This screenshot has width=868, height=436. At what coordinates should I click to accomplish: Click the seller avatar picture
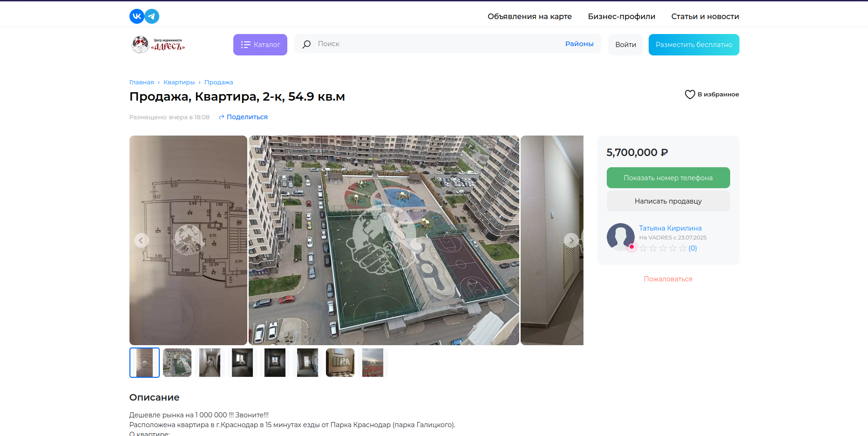click(x=620, y=237)
